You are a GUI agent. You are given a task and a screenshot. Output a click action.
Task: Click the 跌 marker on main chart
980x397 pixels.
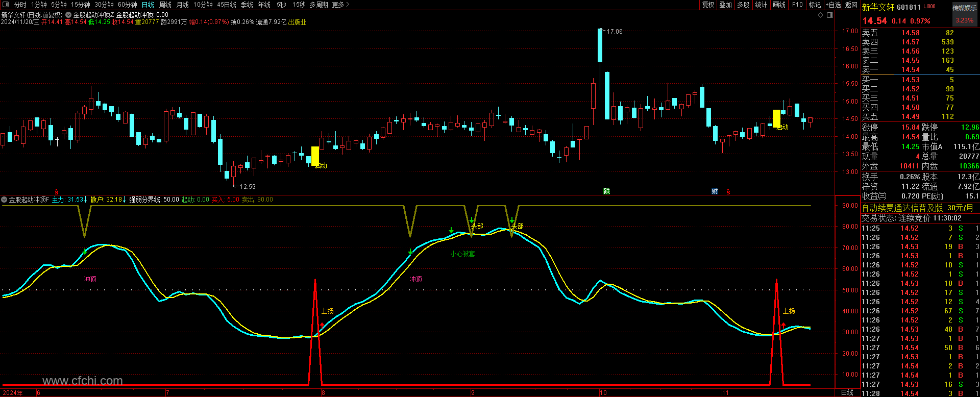(x=607, y=191)
